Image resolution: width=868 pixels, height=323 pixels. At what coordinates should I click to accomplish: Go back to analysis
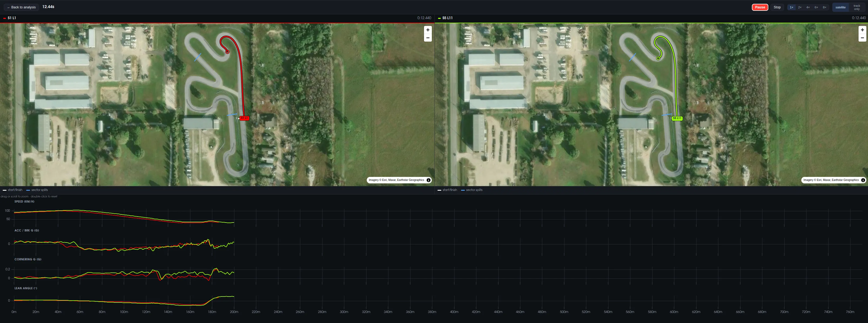coord(21,7)
